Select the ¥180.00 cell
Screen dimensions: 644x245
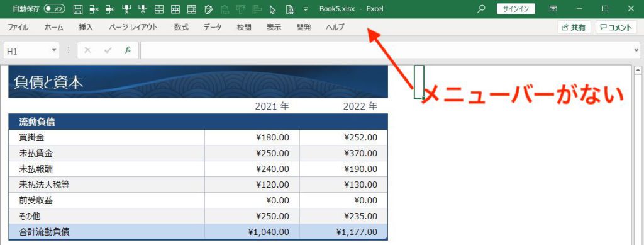click(252, 137)
